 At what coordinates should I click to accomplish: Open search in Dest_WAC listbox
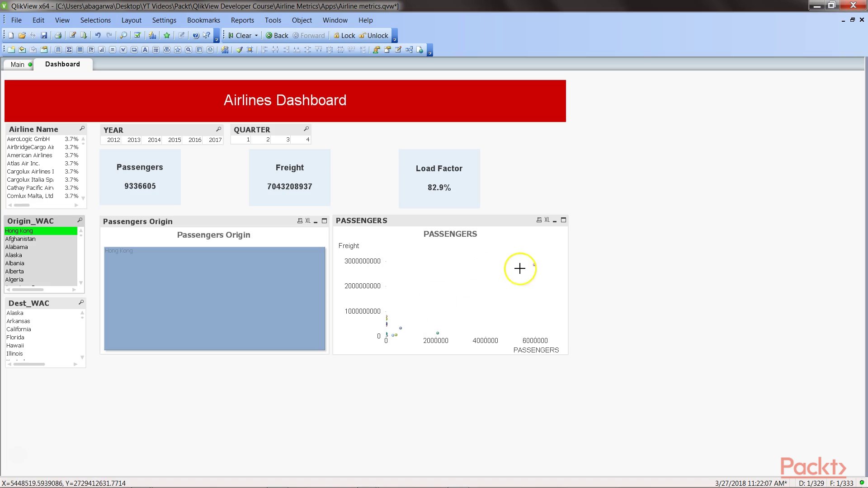click(x=81, y=302)
